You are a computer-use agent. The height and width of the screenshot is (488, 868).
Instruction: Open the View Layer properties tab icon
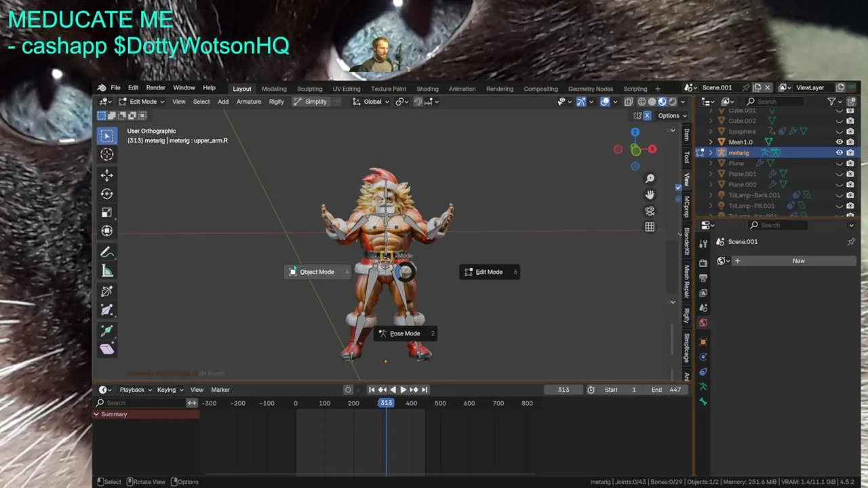(x=703, y=293)
